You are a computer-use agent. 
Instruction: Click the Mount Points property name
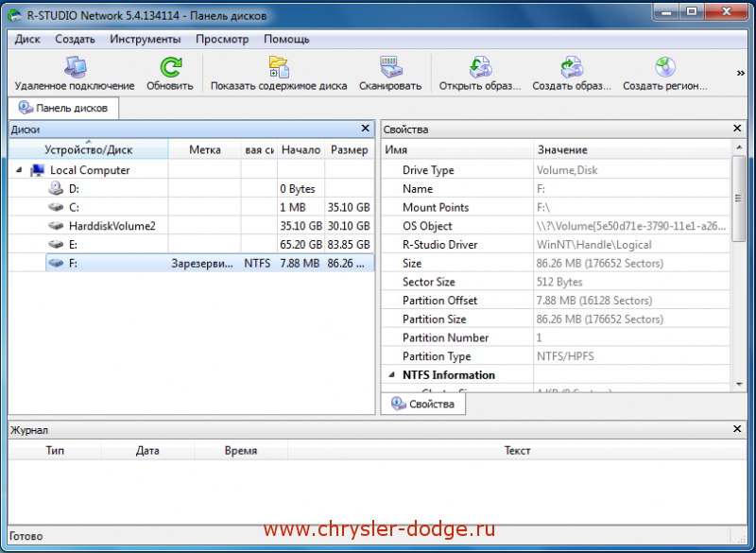[436, 207]
